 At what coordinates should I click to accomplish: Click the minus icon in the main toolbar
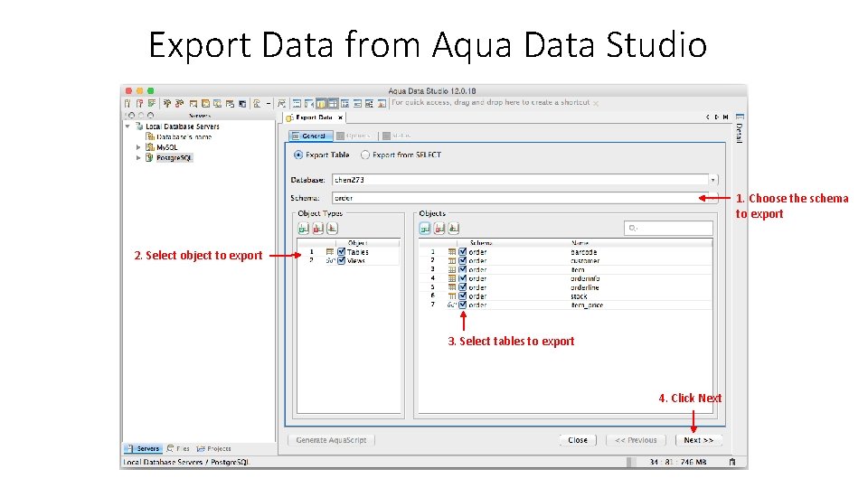click(269, 103)
